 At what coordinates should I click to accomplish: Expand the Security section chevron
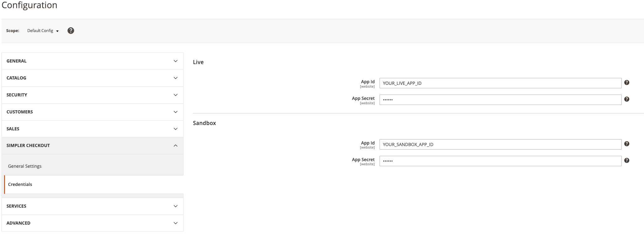[x=176, y=95]
